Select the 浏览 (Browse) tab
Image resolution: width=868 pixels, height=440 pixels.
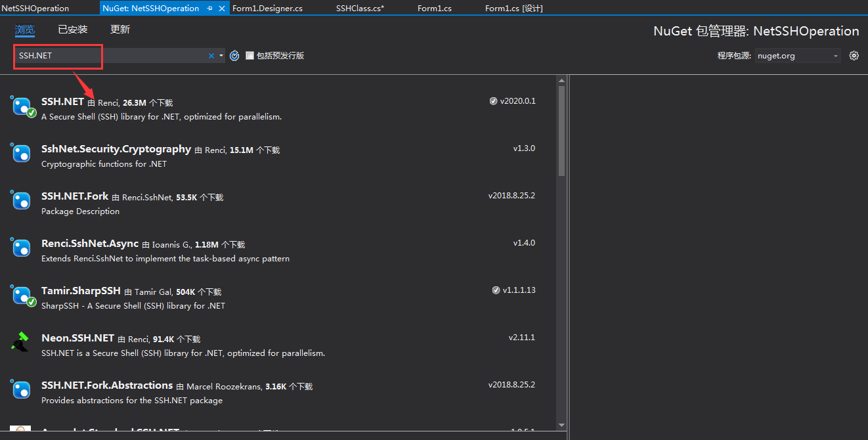[24, 30]
